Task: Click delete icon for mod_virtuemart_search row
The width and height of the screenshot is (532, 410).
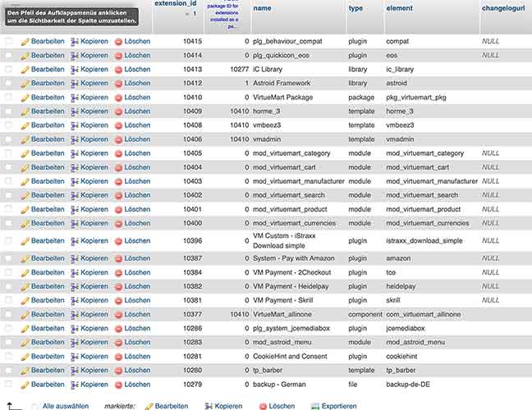Action: (x=118, y=196)
